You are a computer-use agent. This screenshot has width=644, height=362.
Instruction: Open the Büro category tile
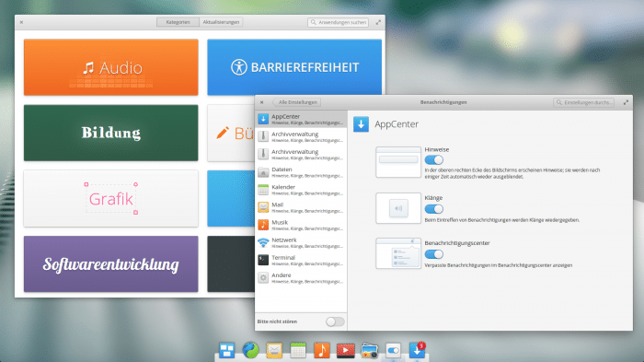(x=231, y=133)
